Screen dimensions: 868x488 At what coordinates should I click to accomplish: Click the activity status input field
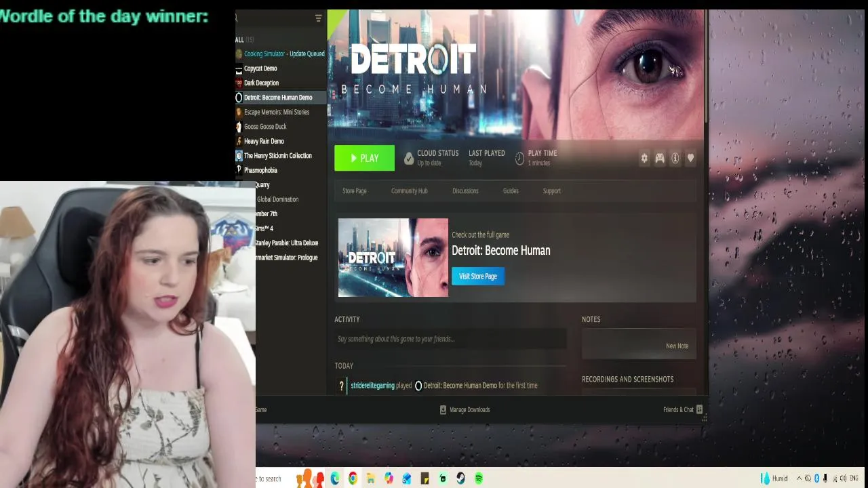point(450,339)
